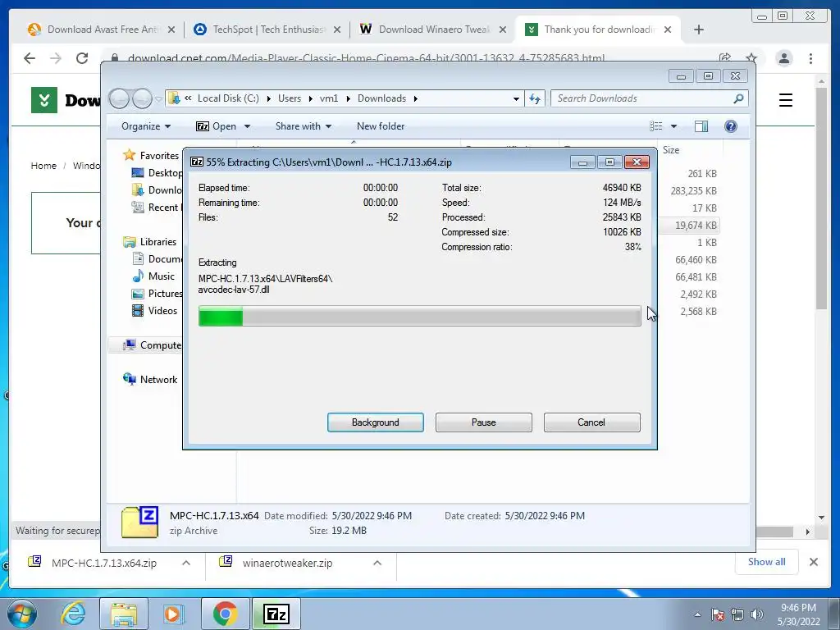Expand the Open button dropdown arrow
The width and height of the screenshot is (840, 630).
(x=247, y=126)
